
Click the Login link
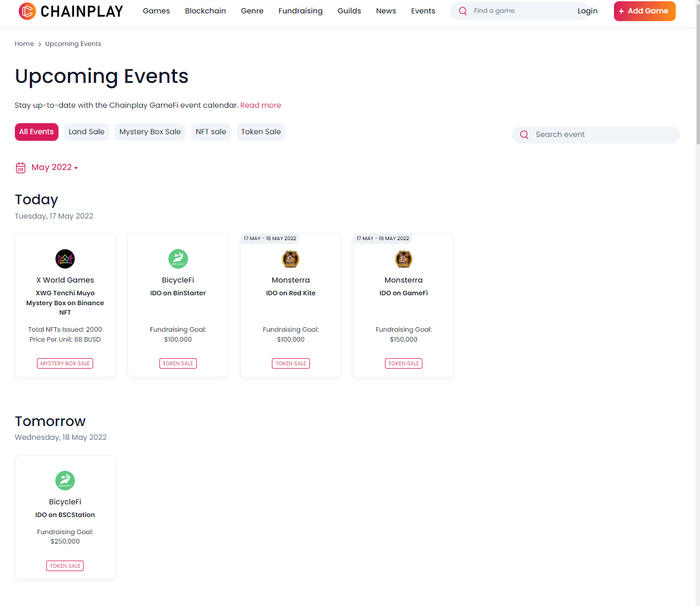pos(588,11)
